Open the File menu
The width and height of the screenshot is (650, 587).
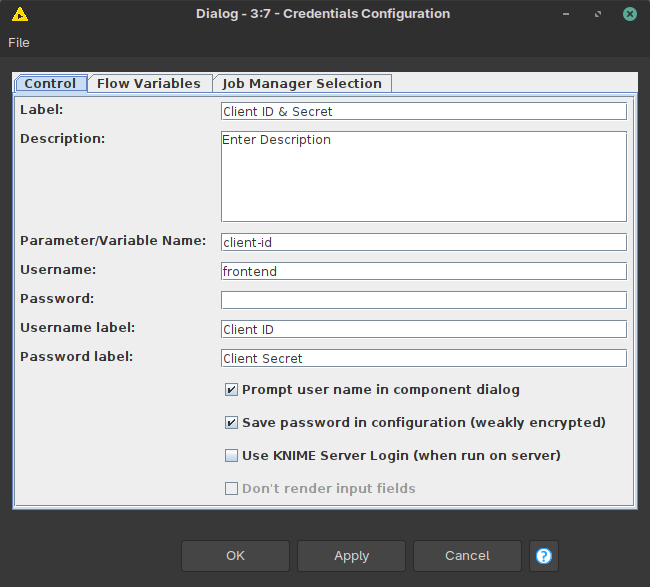tap(19, 42)
